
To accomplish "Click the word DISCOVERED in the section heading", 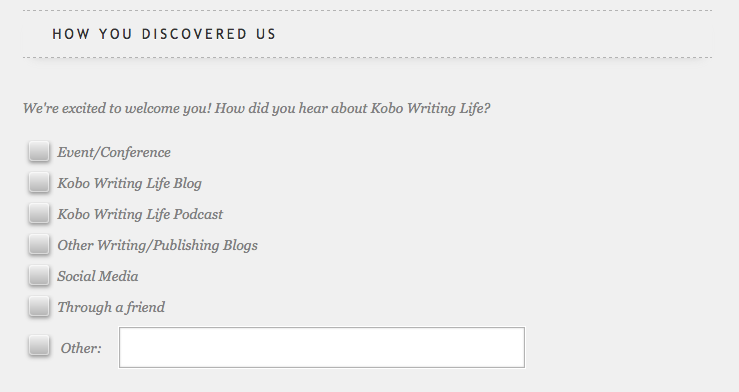I will (x=195, y=34).
